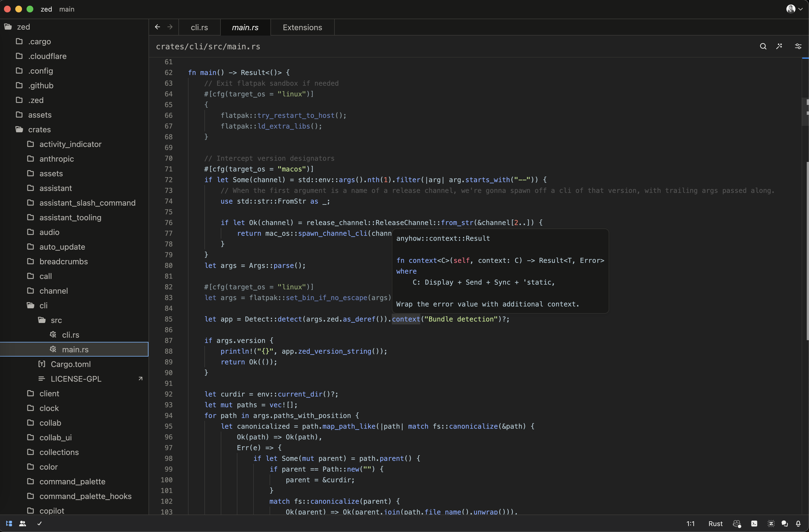Collapse the zed root folder
The image size is (809, 532).
click(x=74, y=27)
